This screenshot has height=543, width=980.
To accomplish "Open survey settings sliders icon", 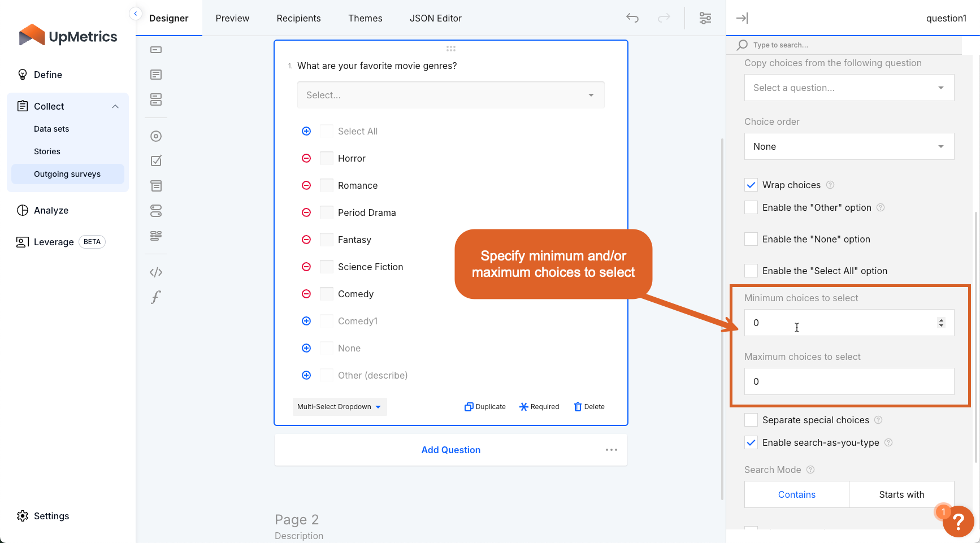I will coord(705,18).
